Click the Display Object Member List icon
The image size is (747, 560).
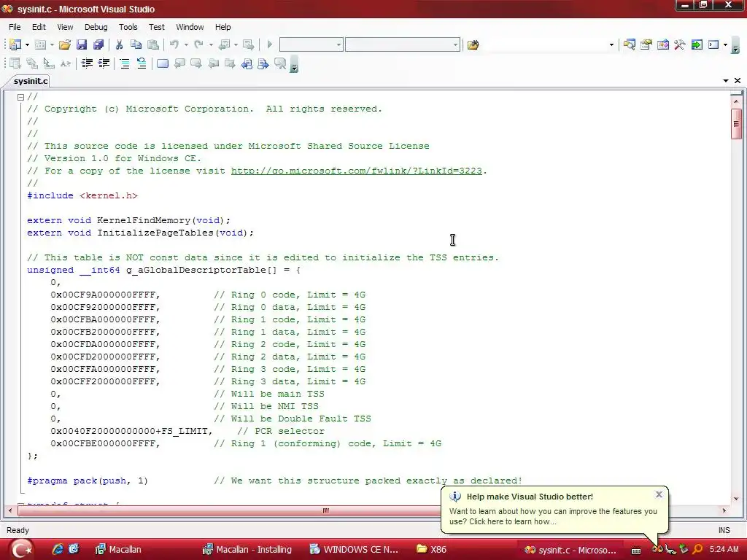pos(15,63)
